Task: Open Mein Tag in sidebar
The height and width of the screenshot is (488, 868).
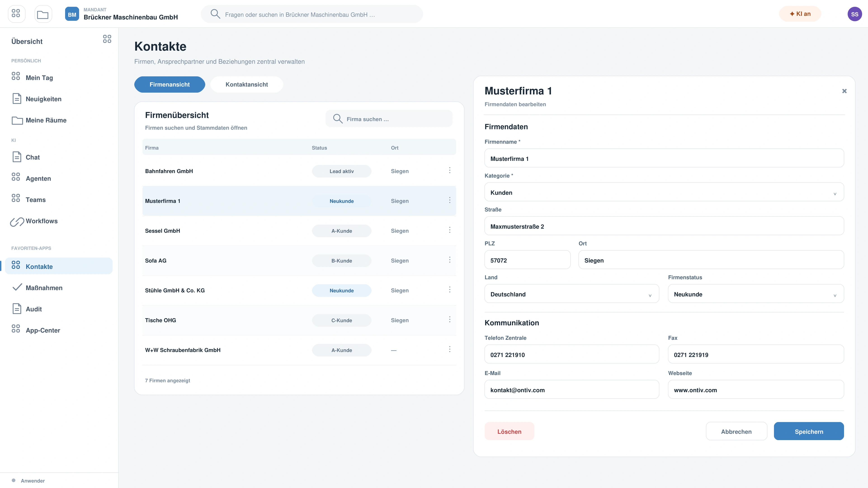Action: pyautogui.click(x=59, y=78)
